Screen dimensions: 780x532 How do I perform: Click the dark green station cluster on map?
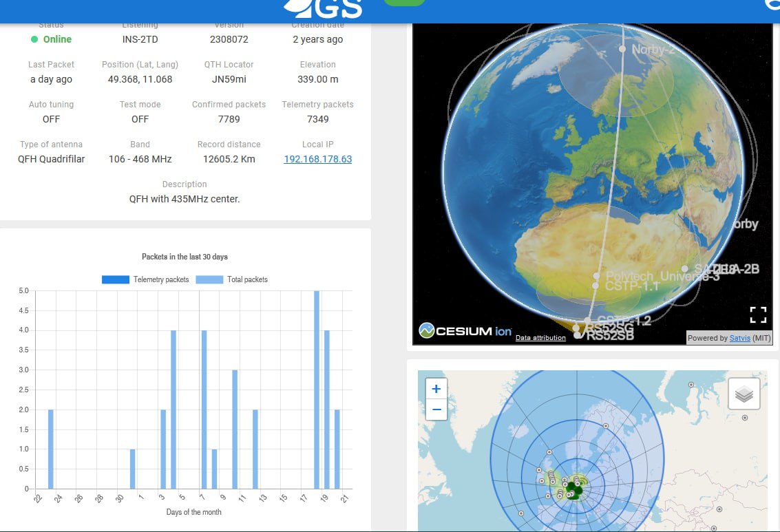[573, 489]
